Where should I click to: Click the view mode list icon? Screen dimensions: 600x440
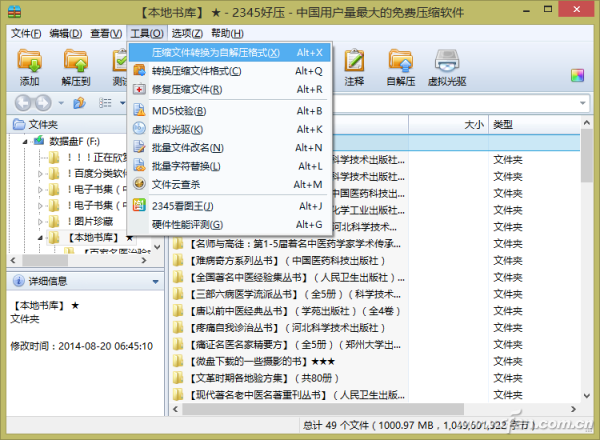[x=105, y=103]
